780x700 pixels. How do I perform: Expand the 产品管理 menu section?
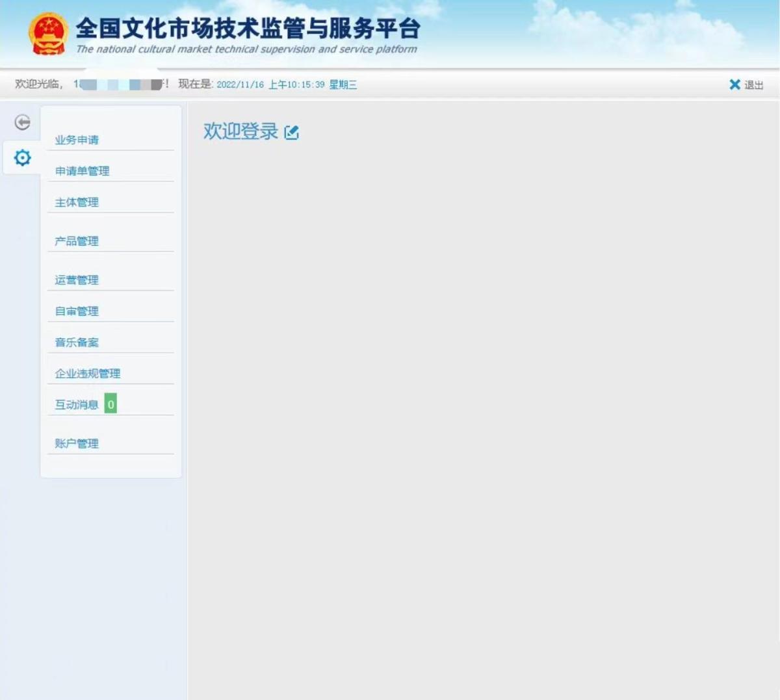click(x=77, y=241)
